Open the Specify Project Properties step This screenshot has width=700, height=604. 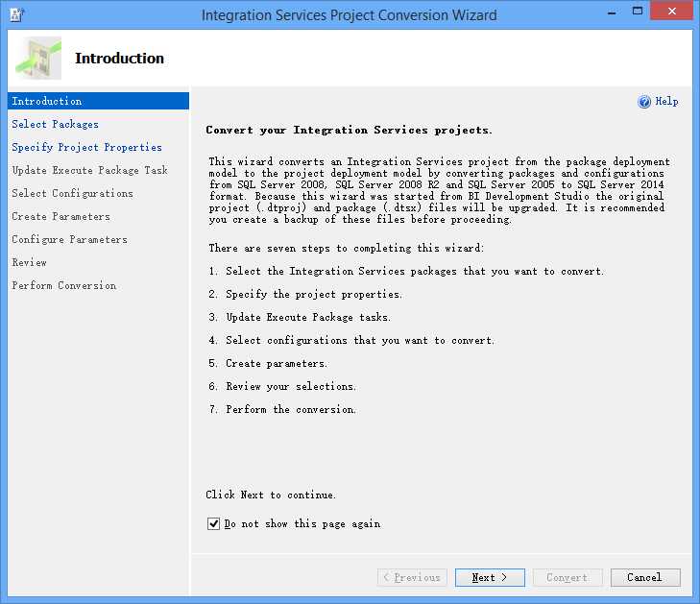pyautogui.click(x=86, y=147)
